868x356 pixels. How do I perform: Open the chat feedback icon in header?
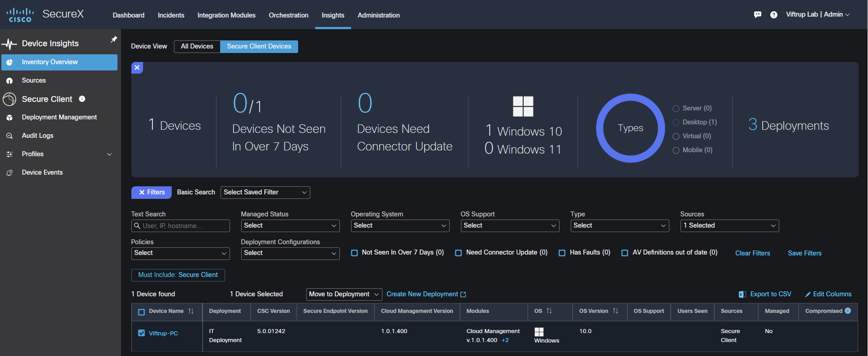coord(758,15)
